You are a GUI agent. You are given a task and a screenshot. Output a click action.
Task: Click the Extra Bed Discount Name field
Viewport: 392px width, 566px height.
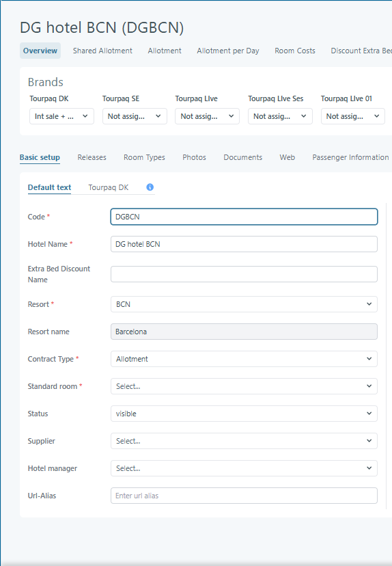[244, 274]
